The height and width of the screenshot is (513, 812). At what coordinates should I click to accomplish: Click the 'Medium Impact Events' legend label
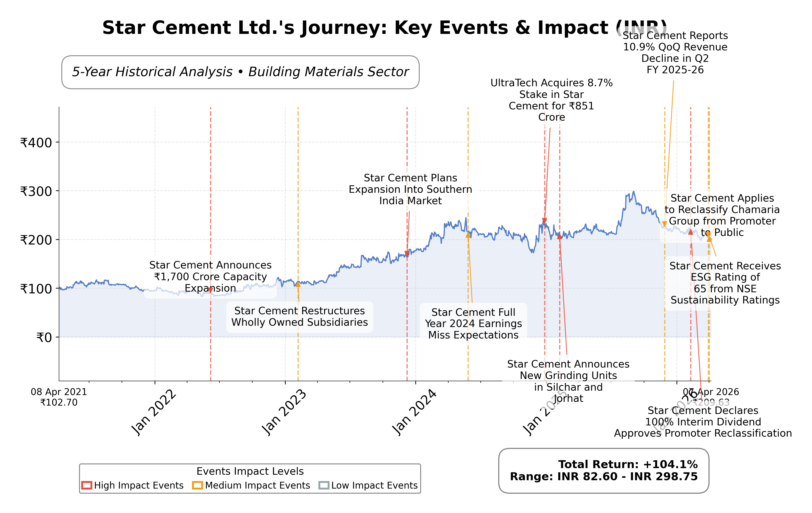(x=258, y=485)
